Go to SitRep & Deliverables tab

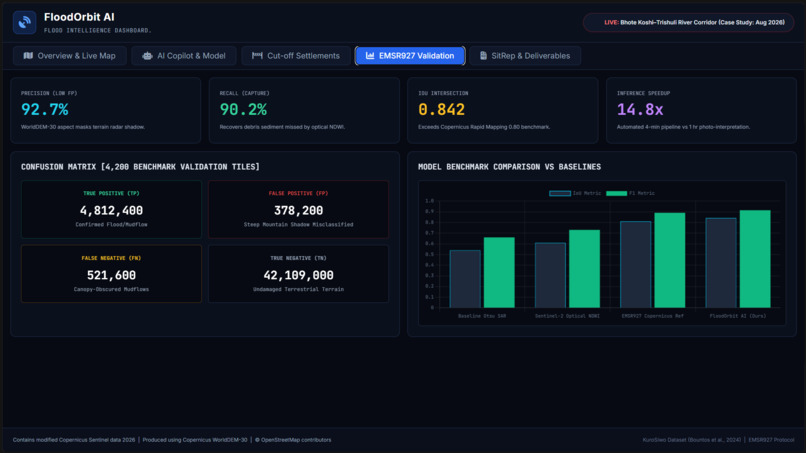[525, 56]
